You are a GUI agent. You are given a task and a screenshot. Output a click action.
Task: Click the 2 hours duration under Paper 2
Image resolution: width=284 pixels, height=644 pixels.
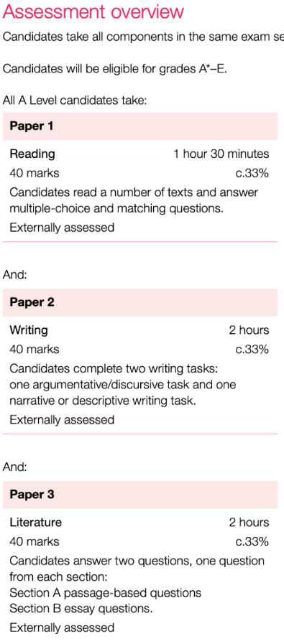(x=249, y=330)
